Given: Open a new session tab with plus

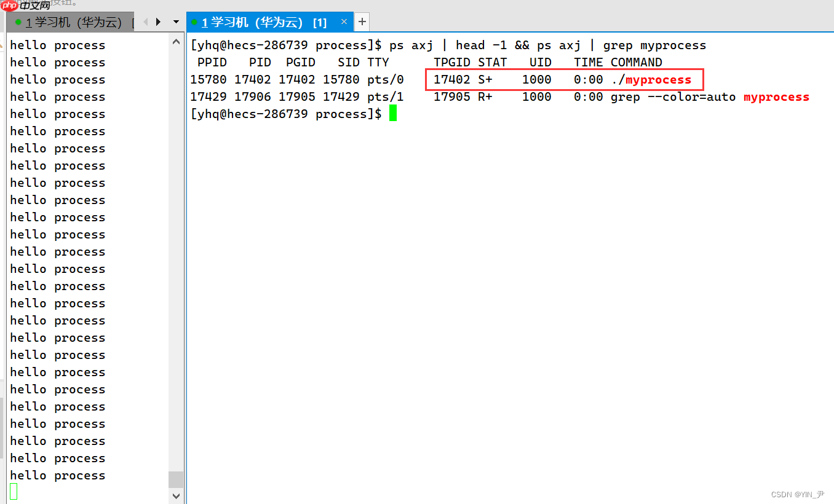Looking at the screenshot, I should tap(362, 22).
